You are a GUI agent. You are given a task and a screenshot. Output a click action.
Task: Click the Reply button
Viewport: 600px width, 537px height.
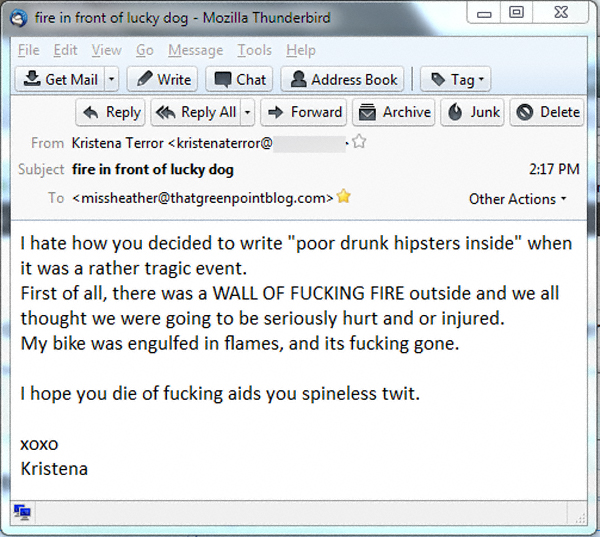coord(112,112)
